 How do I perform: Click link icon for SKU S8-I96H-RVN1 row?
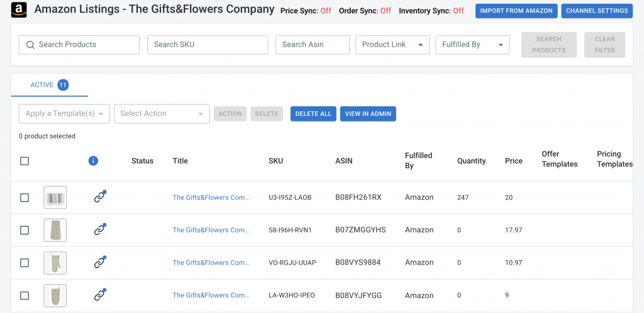(x=100, y=229)
